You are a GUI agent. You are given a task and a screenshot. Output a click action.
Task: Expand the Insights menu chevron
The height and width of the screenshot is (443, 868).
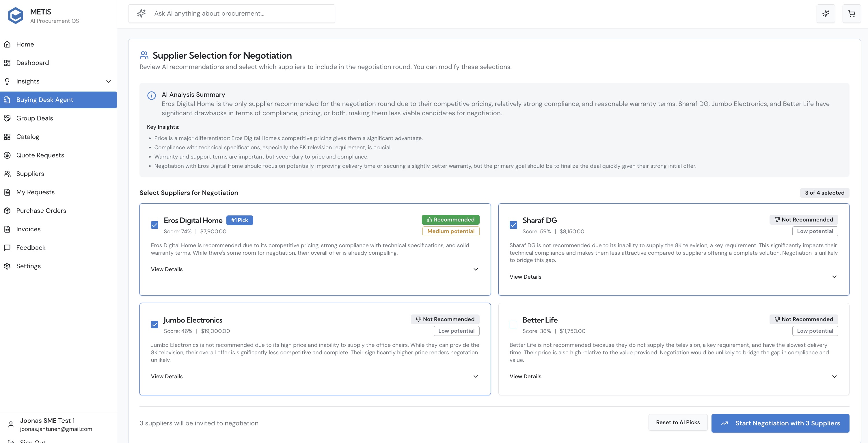coord(109,81)
